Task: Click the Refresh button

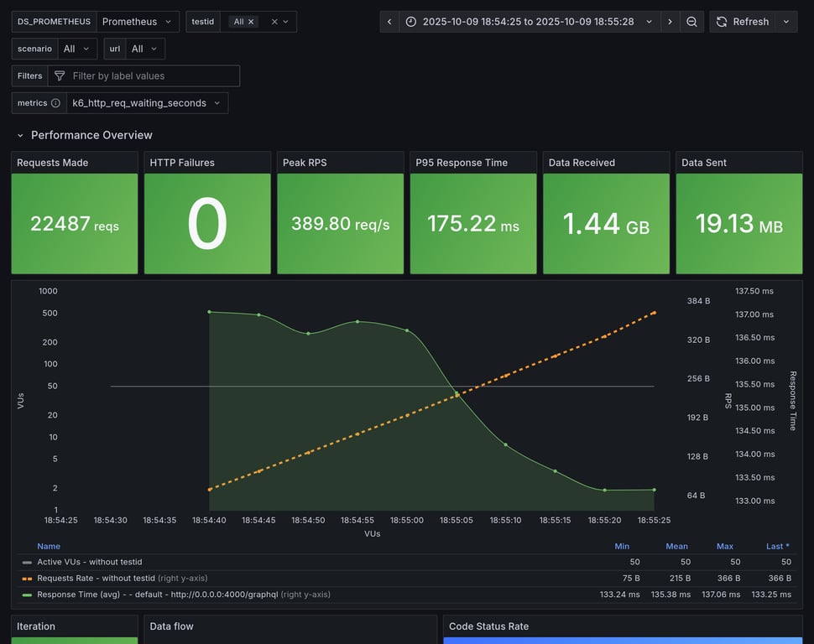Action: (x=742, y=22)
